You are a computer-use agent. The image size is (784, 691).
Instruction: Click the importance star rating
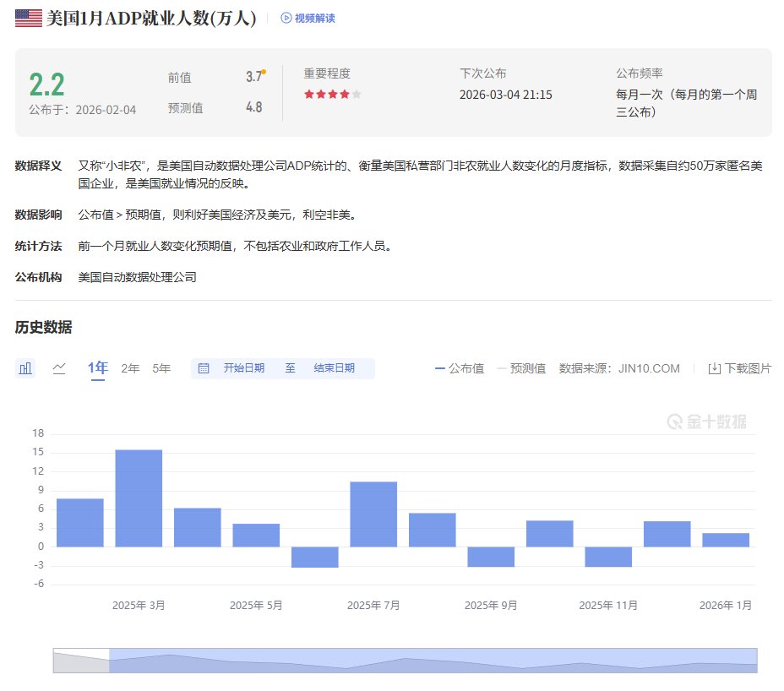click(333, 95)
